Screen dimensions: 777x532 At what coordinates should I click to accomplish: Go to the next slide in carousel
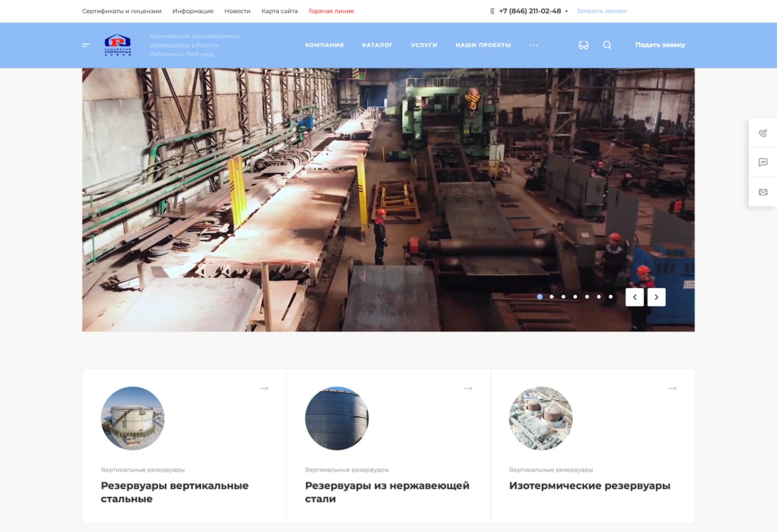(x=656, y=297)
